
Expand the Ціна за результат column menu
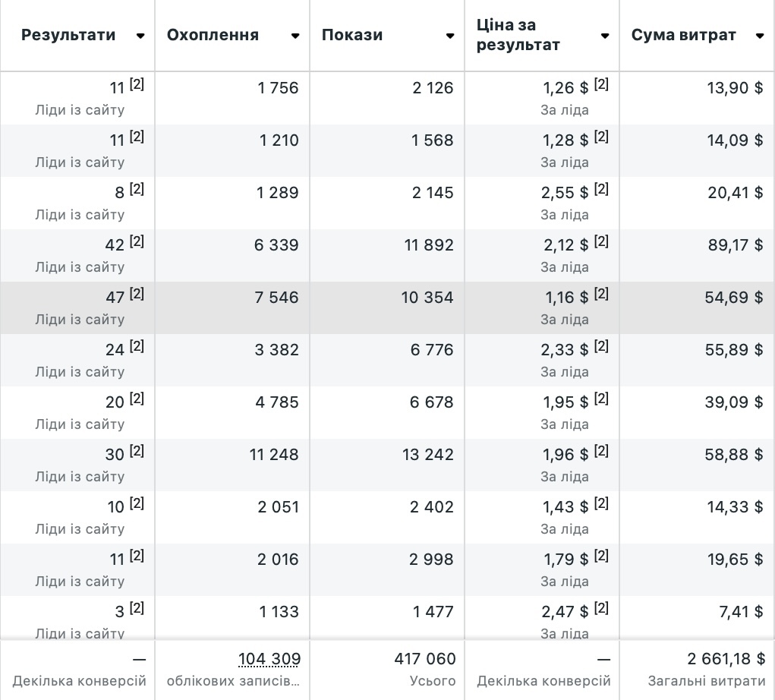[605, 36]
